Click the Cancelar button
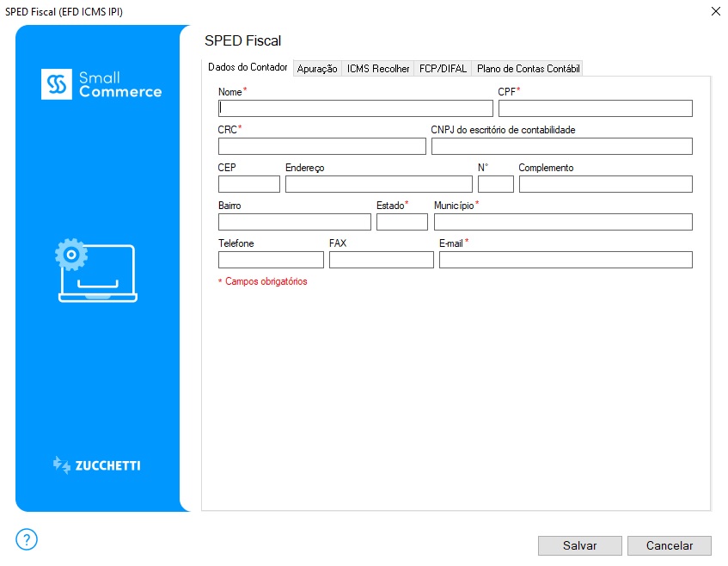 coord(669,545)
